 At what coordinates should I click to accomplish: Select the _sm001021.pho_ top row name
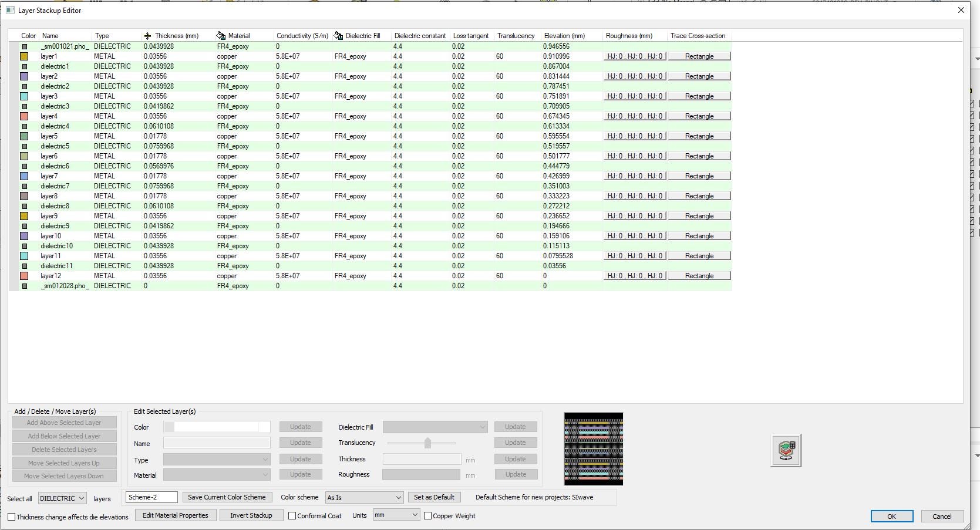point(65,46)
